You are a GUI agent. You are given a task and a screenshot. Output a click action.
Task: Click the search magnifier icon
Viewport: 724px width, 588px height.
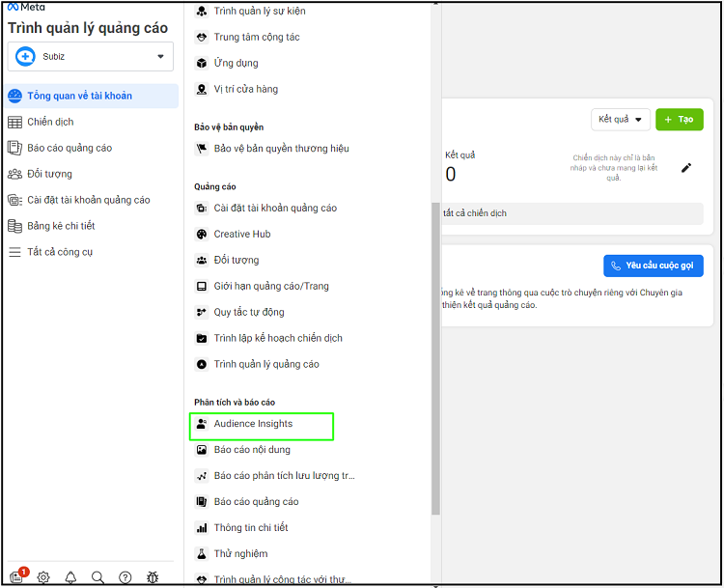click(97, 577)
